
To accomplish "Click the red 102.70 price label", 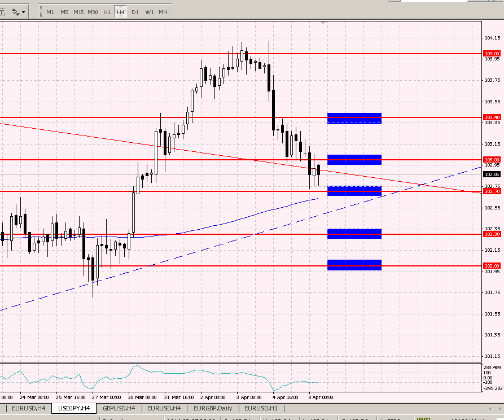I will 492,191.
